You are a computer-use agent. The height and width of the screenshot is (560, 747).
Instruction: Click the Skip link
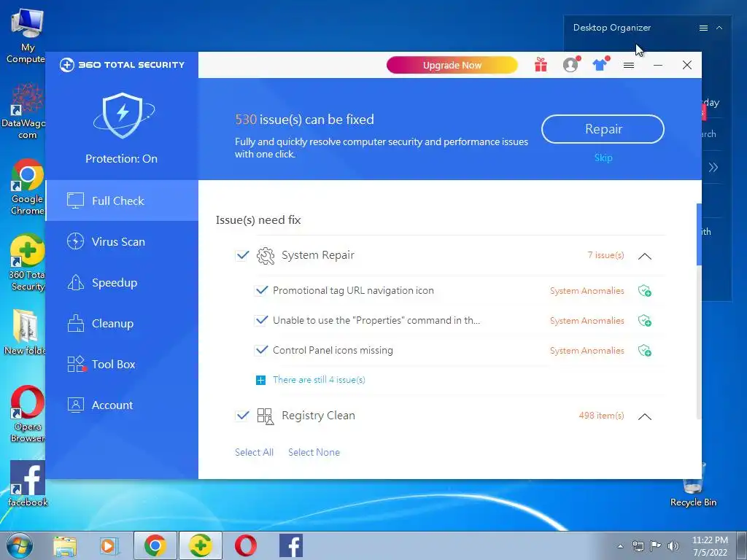tap(603, 157)
